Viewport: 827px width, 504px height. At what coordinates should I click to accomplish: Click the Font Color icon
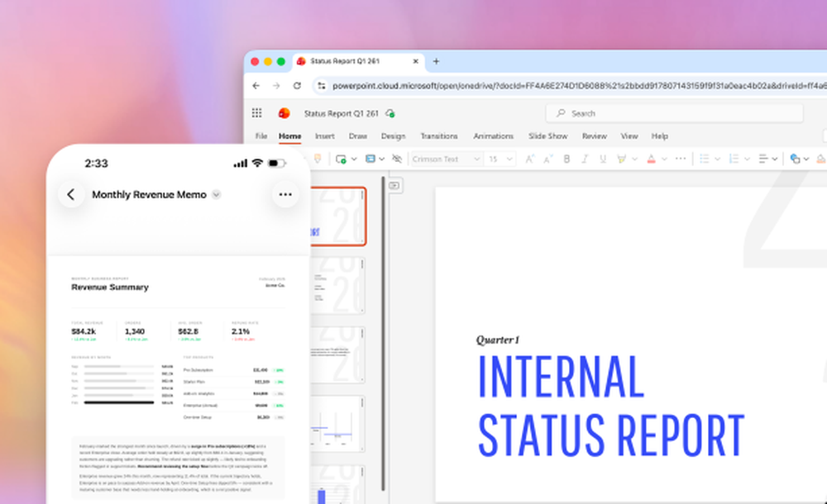(x=652, y=159)
